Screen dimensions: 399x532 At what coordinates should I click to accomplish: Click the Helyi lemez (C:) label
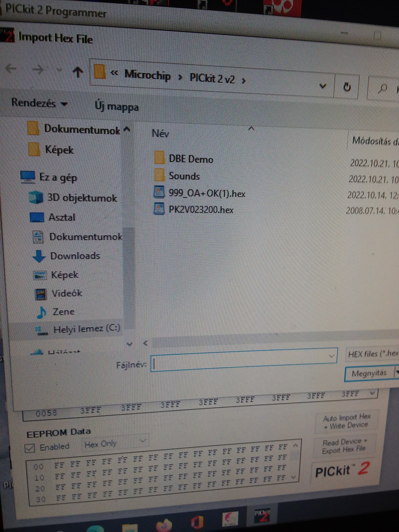click(x=87, y=329)
